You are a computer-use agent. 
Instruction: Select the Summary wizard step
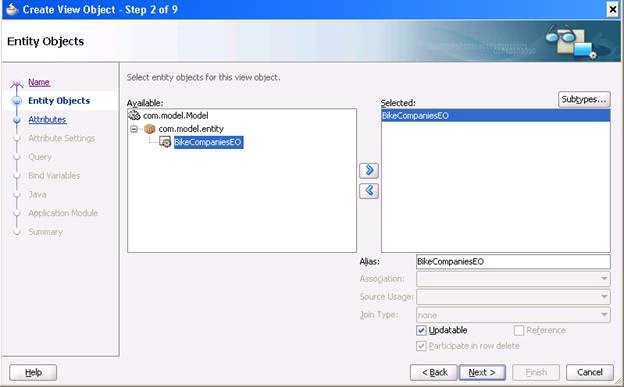click(x=45, y=232)
